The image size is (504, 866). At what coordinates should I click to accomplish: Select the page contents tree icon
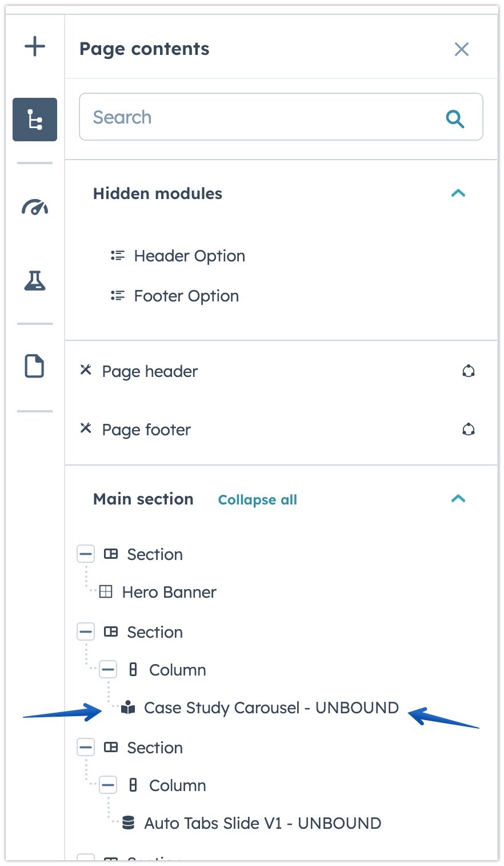pos(34,120)
